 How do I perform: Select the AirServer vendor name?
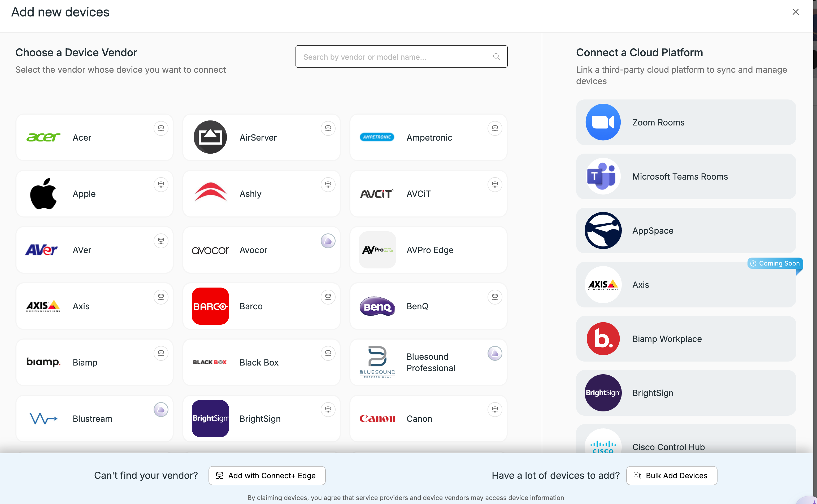(258, 138)
